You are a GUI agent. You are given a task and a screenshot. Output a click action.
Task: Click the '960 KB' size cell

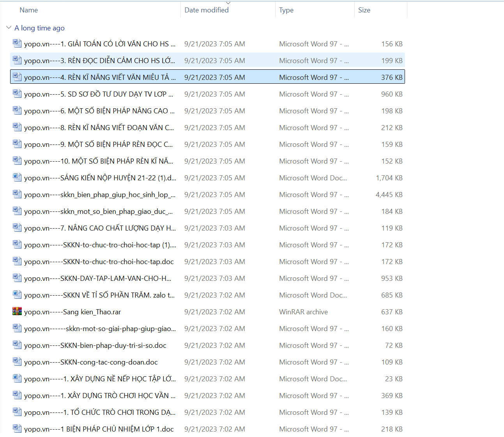click(392, 94)
